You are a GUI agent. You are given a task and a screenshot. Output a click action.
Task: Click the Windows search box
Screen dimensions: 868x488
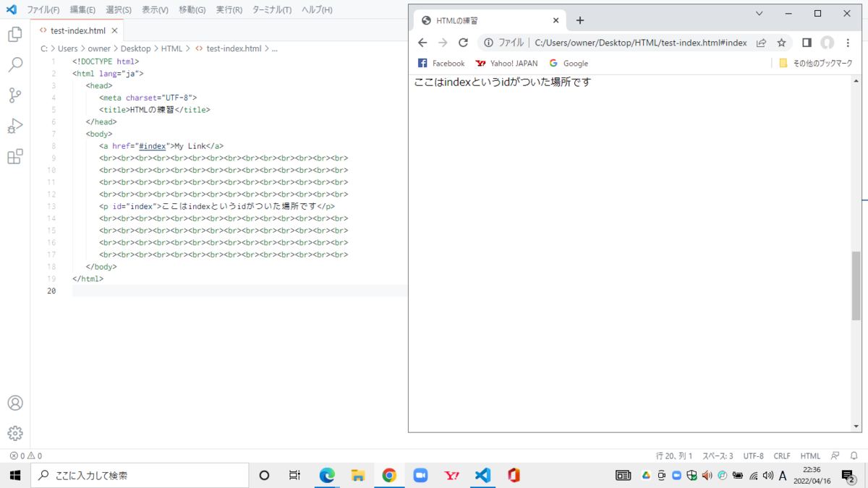[x=140, y=475]
